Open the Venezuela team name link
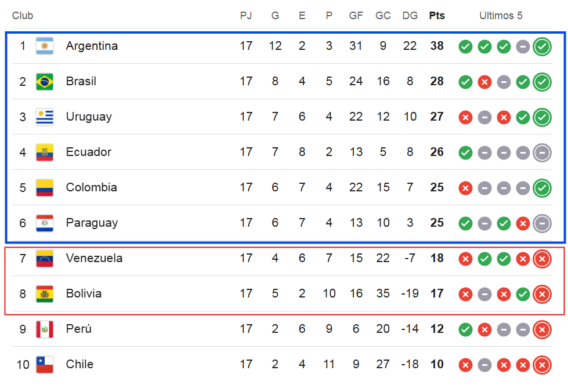Image resolution: width=568 pixels, height=392 pixels. point(94,258)
